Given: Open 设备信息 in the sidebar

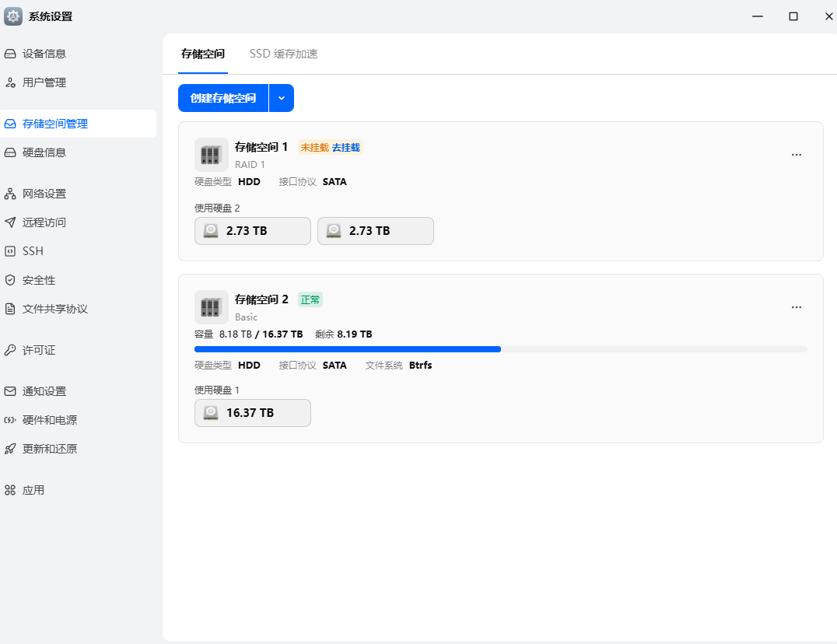Looking at the screenshot, I should [79, 54].
